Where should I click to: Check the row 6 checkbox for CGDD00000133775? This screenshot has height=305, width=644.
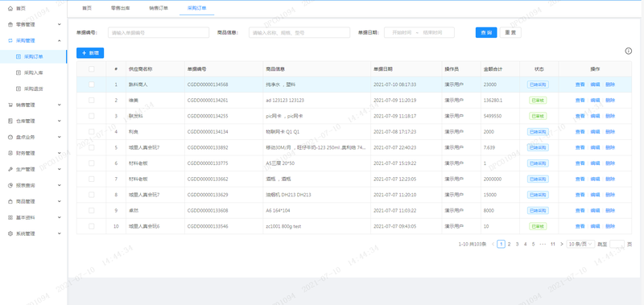(x=91, y=163)
